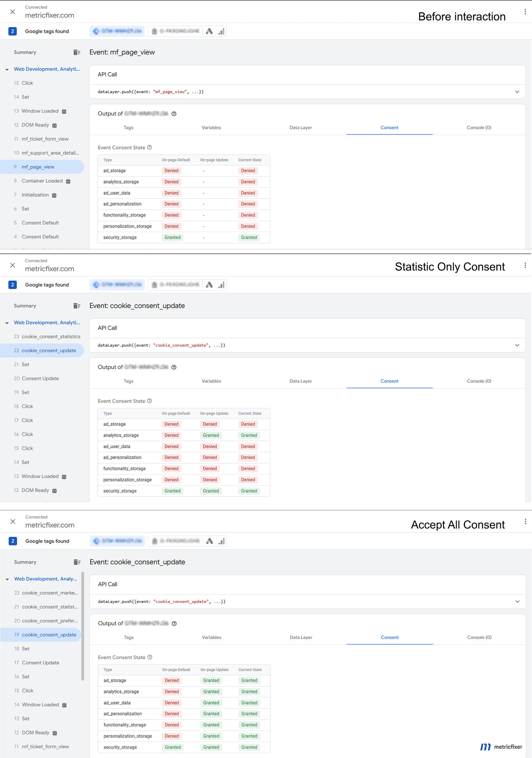The height and width of the screenshot is (758, 532).
Task: Click ad_storage Granted on-page update, Accept All panel
Action: point(211,680)
